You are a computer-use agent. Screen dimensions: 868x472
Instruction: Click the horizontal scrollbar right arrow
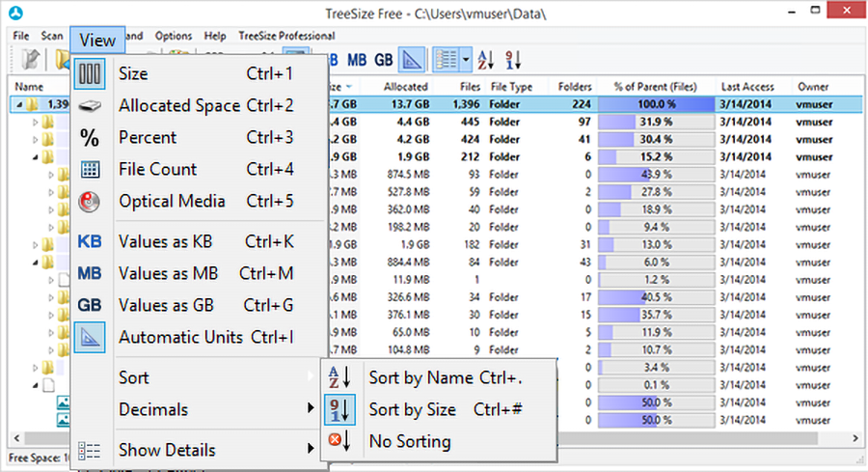point(855,438)
